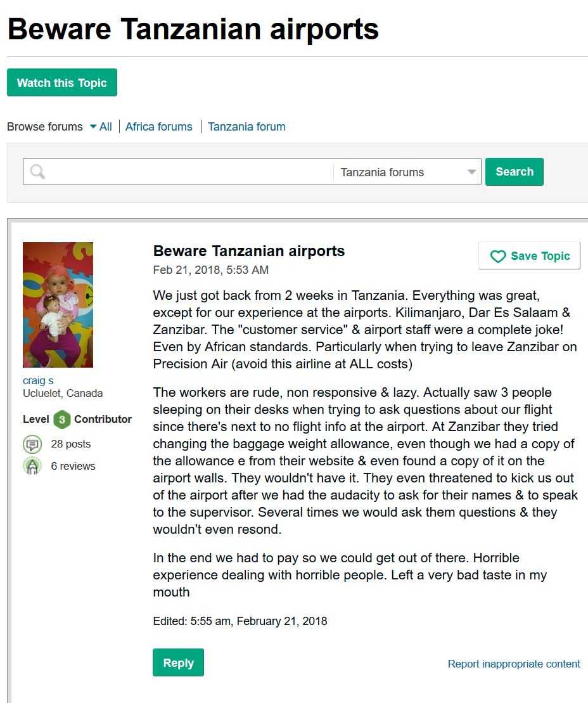
Task: Click the heart icon on Save Topic
Action: click(x=497, y=256)
